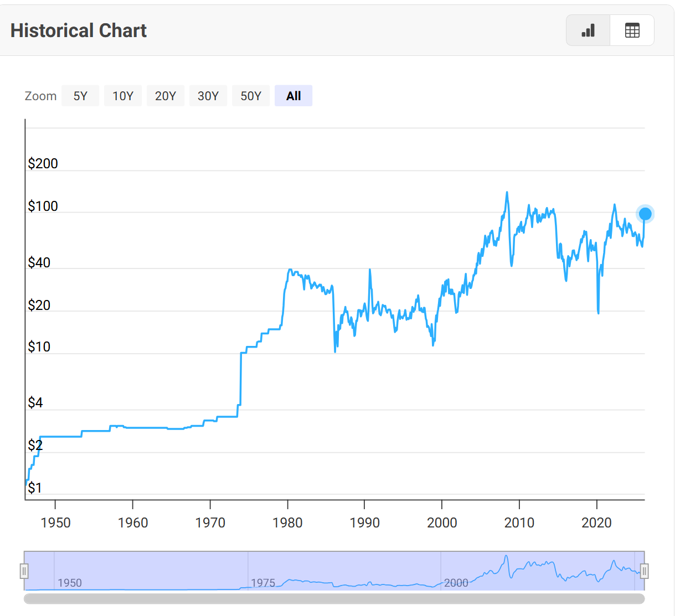The image size is (680, 616).
Task: Click the $10 axis label
Action: click(39, 347)
